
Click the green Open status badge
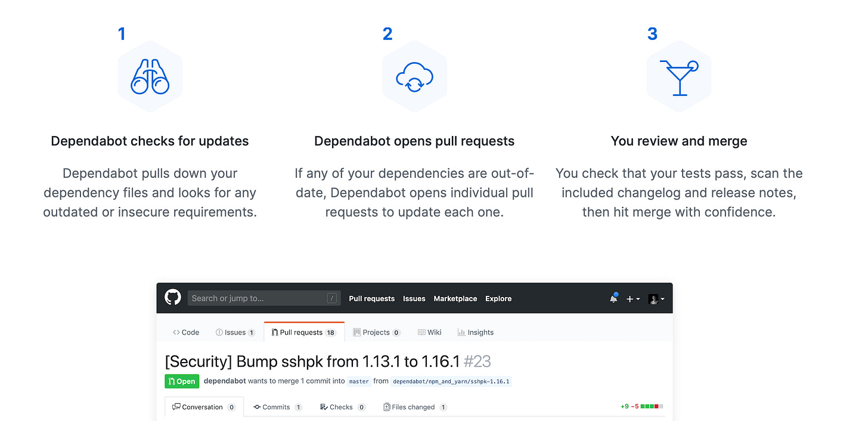[x=182, y=381]
